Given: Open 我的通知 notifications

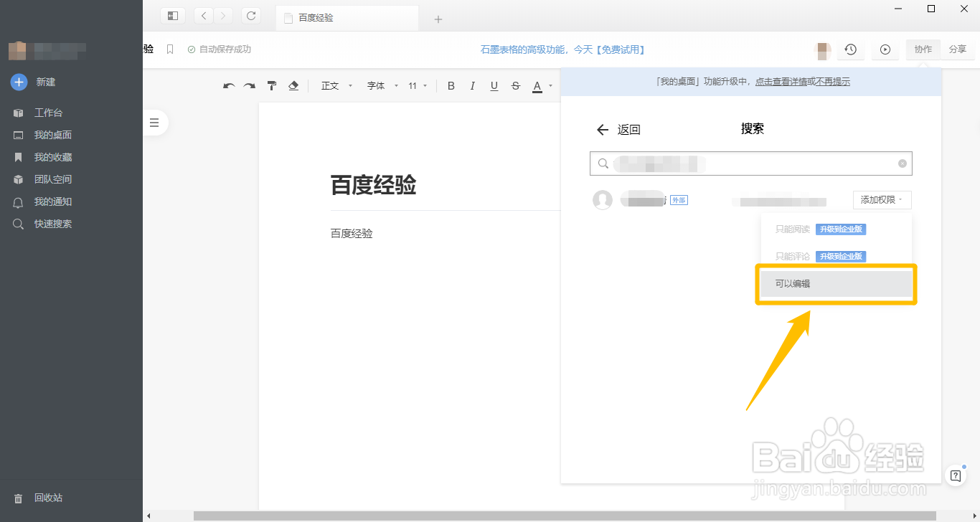Looking at the screenshot, I should click(52, 201).
